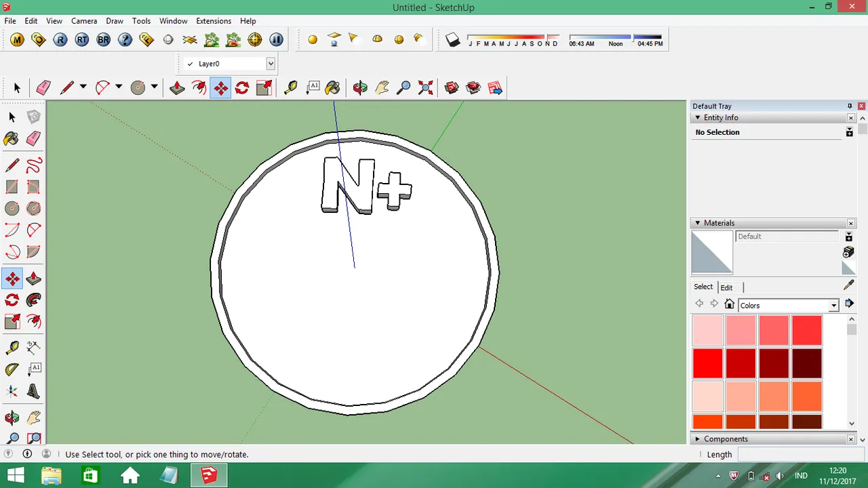This screenshot has height=488, width=868.
Task: Collapse the Entity Info panel
Action: pyautogui.click(x=697, y=118)
